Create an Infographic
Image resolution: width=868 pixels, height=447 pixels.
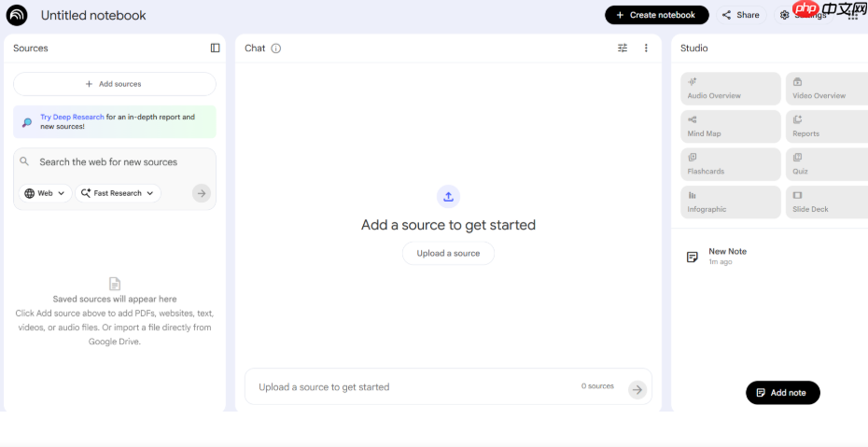tap(732, 202)
